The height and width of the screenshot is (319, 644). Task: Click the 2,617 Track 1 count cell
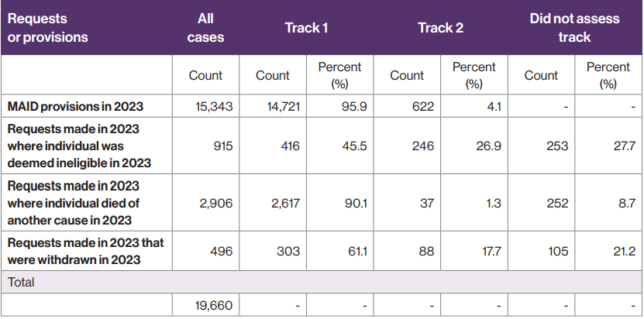point(273,203)
